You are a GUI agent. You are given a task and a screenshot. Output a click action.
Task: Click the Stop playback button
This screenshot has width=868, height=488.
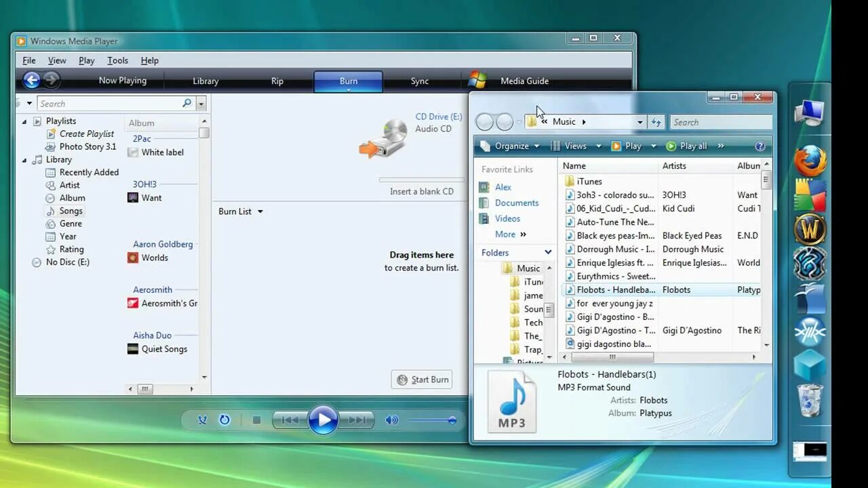point(256,420)
